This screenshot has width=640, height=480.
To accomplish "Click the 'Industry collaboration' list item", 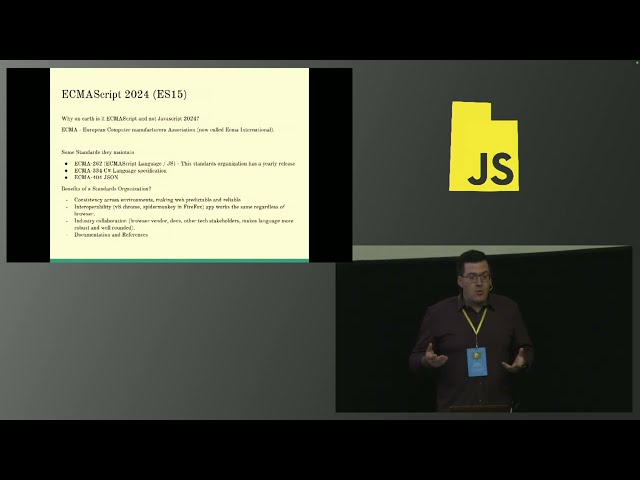I will 184,224.
